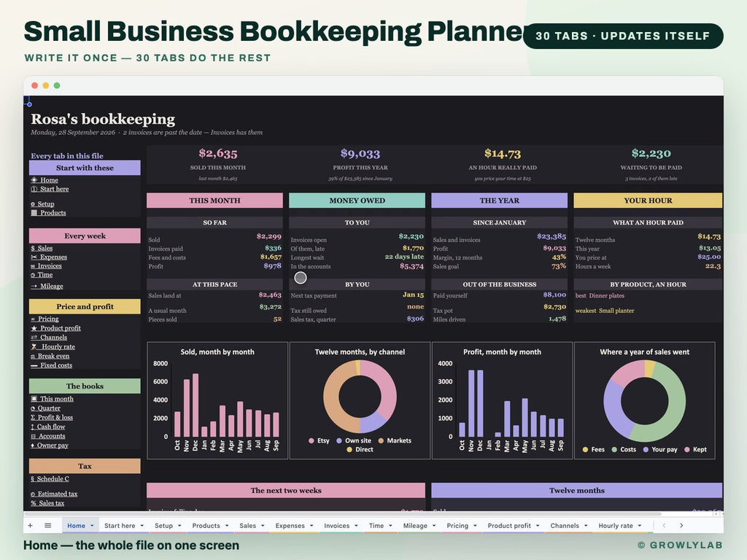Image resolution: width=747 pixels, height=560 pixels.
Task: Open the all sheets list icon
Action: tap(47, 525)
